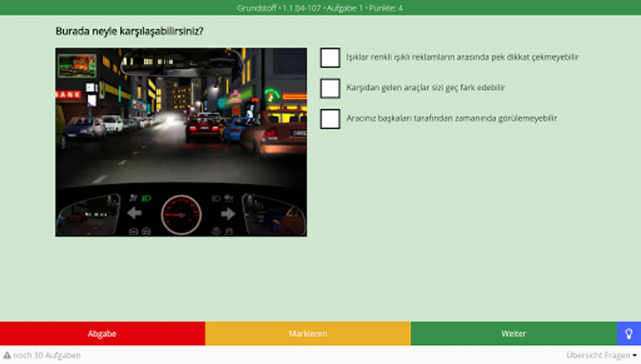This screenshot has width=641, height=364.
Task: Check 'Işıklar renkli ışıklı reklamların' answer box
Action: (330, 57)
